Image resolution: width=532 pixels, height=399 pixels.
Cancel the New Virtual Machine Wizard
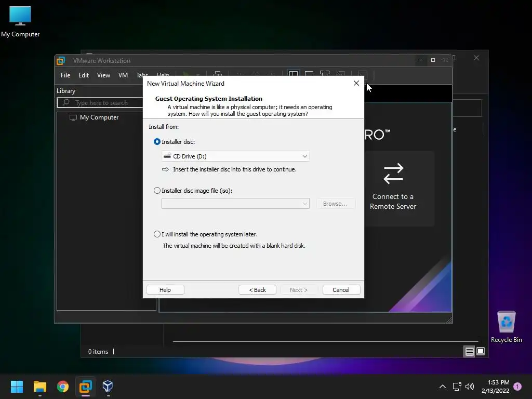click(341, 290)
